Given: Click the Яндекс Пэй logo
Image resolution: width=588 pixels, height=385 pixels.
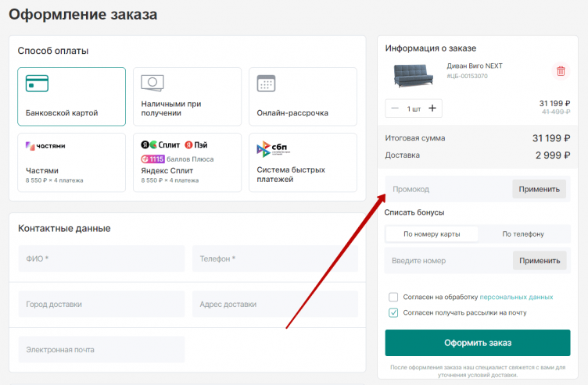Looking at the screenshot, I should [x=196, y=144].
